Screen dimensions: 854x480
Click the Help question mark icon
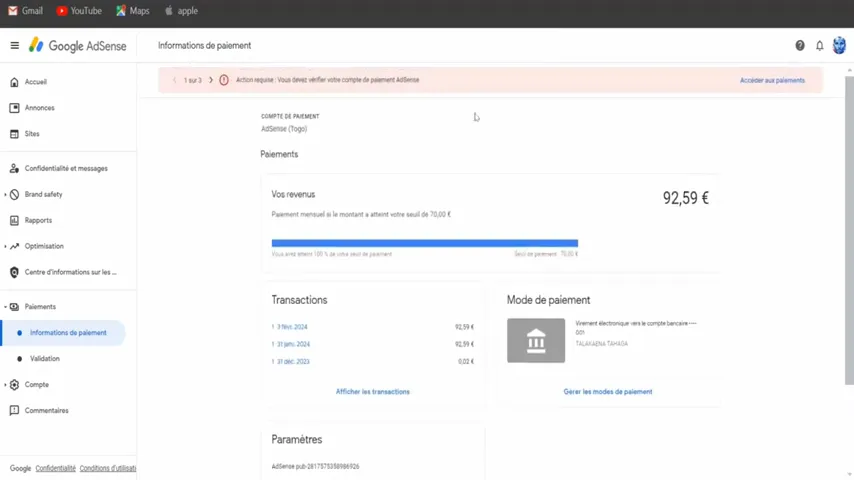(800, 46)
